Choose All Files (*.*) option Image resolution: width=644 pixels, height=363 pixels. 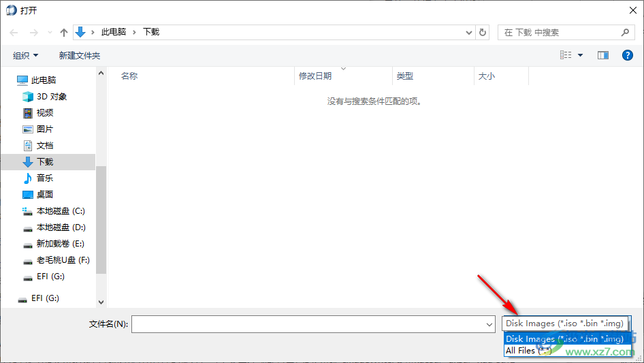567,351
